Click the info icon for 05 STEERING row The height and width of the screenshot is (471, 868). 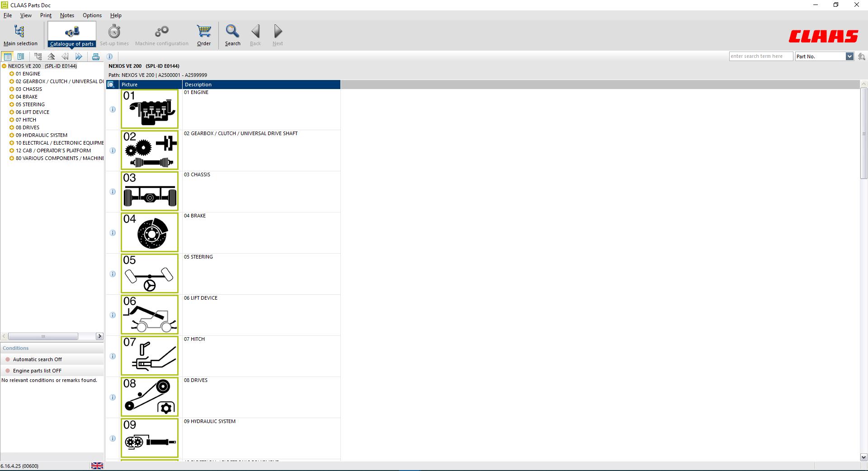(x=113, y=274)
